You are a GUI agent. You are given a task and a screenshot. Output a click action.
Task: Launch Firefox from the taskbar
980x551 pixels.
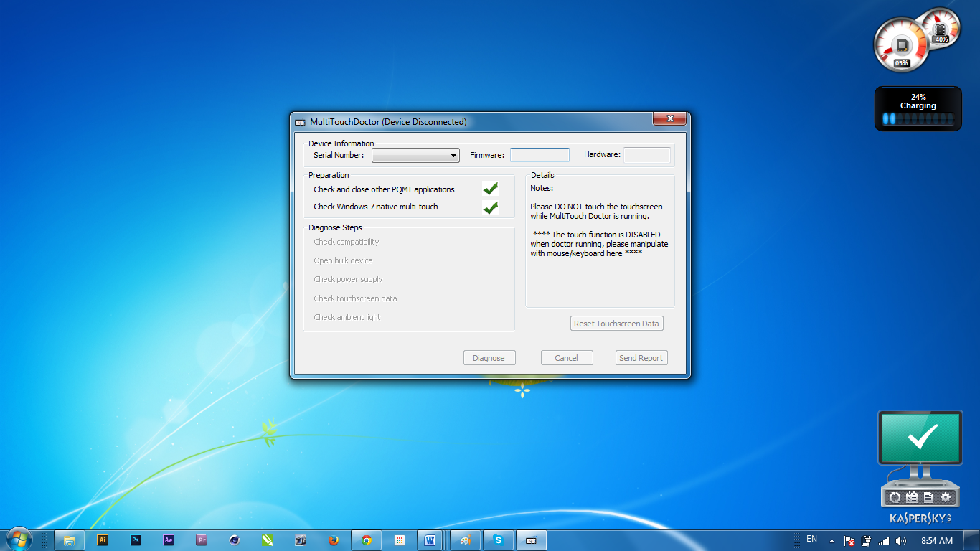(x=334, y=540)
